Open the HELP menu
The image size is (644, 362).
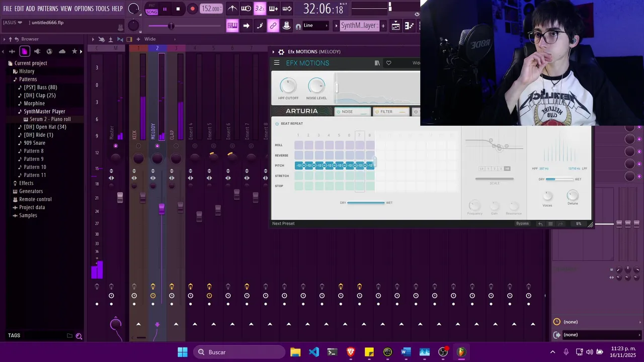tap(117, 9)
